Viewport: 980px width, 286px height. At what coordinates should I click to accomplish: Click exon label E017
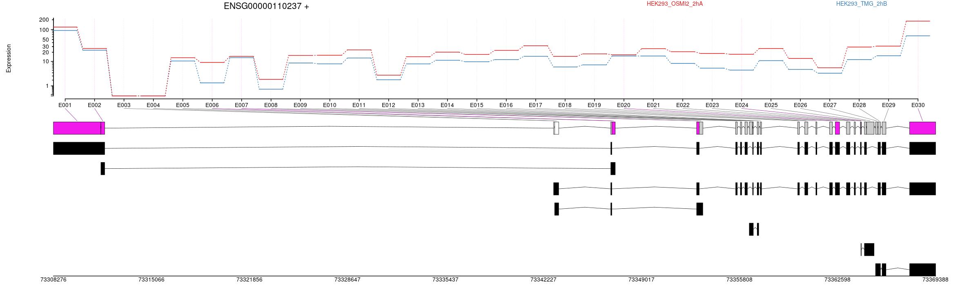535,105
